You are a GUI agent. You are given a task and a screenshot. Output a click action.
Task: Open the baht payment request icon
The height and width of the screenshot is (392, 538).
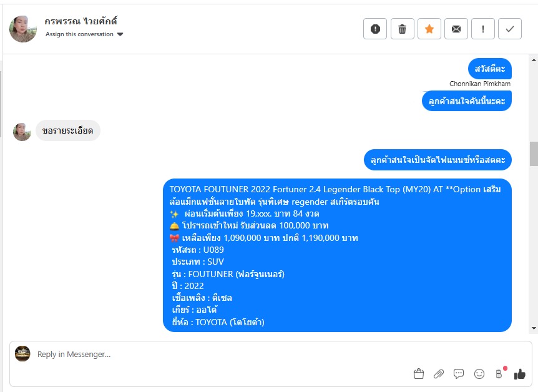(499, 373)
